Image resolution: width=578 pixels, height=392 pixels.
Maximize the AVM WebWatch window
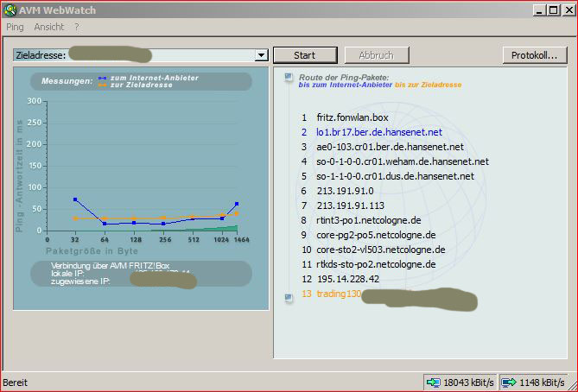click(x=553, y=10)
